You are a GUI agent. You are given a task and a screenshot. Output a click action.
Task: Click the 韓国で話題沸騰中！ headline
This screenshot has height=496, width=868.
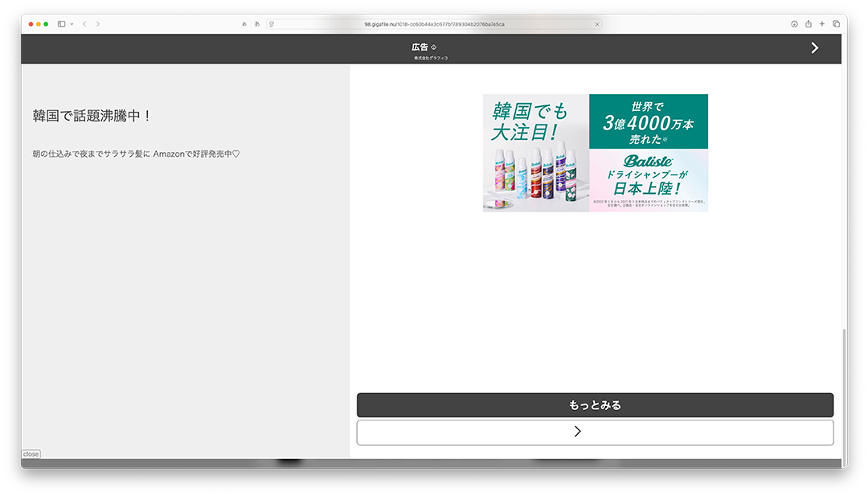[x=92, y=116]
